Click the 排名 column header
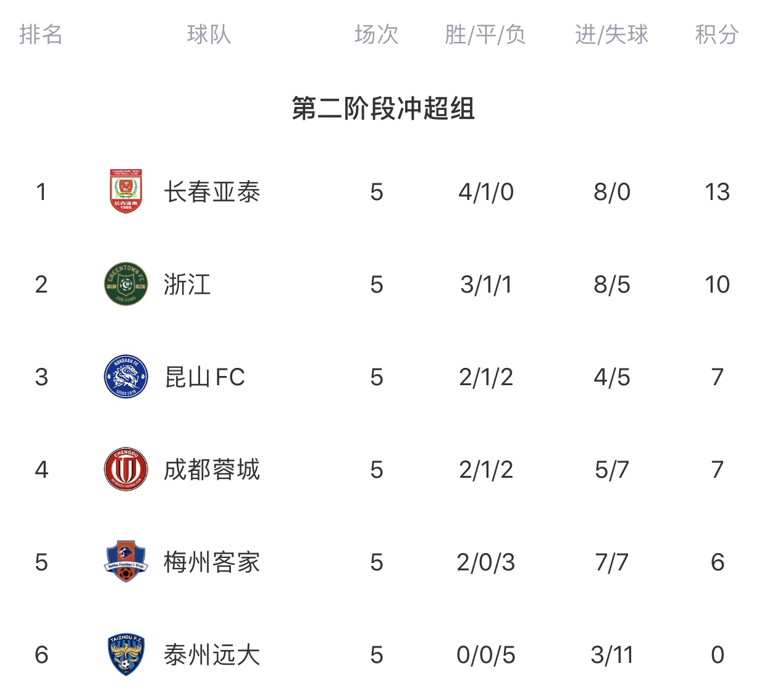Viewport: 767px width, 700px height. pos(41,35)
